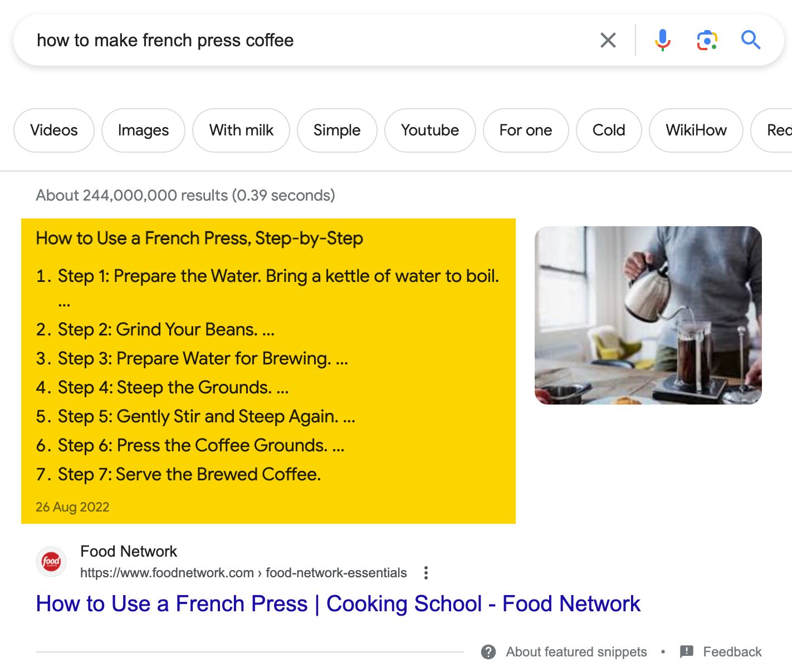
Task: Click the About featured snippets question mark icon
Action: 488,651
